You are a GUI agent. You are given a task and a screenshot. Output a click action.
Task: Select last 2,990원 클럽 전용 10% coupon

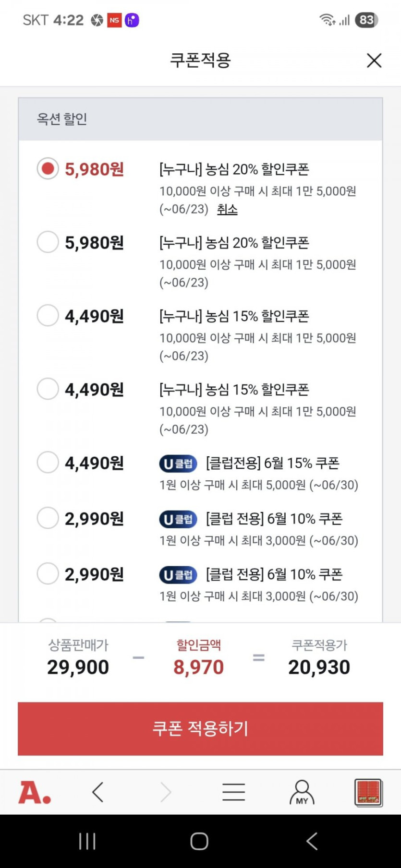[x=48, y=573]
